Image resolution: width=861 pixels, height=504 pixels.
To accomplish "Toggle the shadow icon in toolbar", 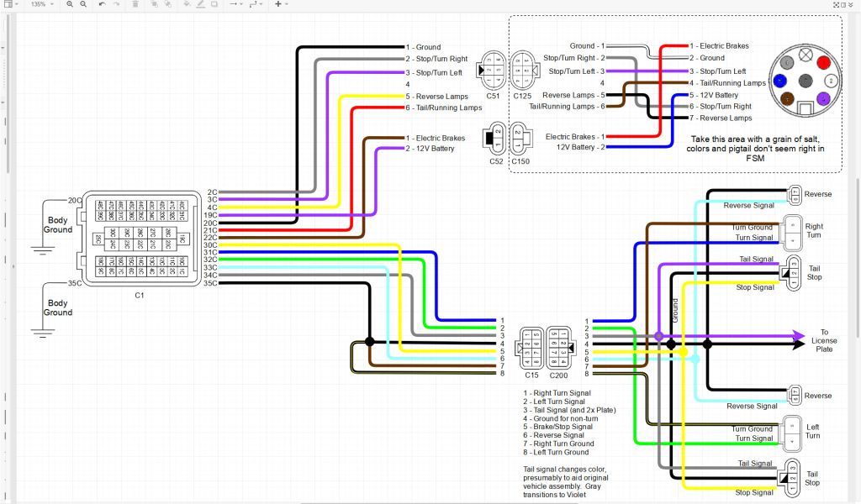I will (x=216, y=4).
